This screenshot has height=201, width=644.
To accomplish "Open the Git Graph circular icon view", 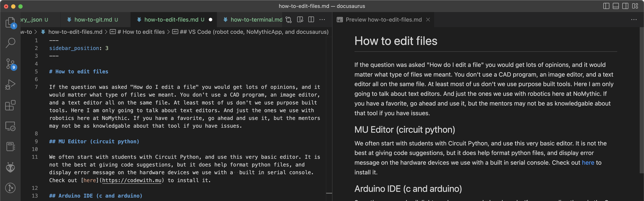I will (10, 188).
